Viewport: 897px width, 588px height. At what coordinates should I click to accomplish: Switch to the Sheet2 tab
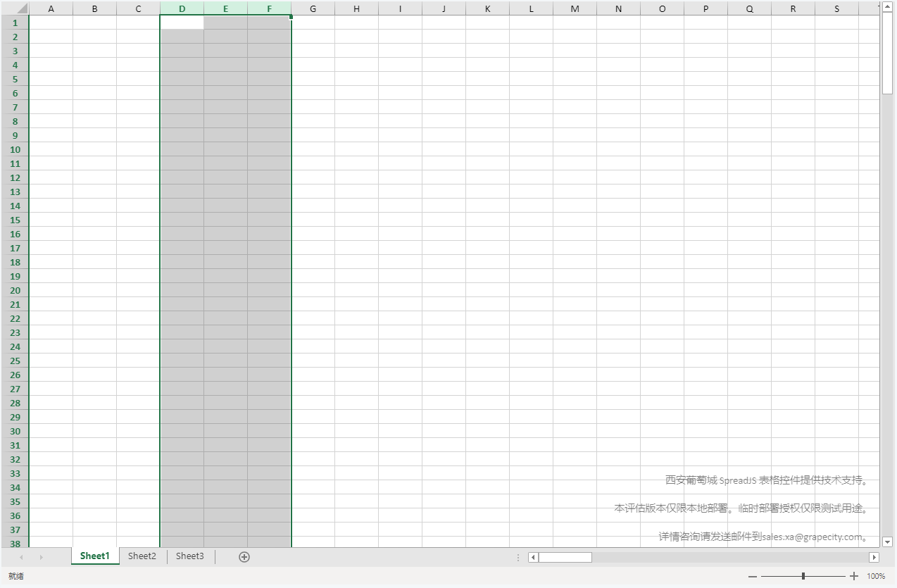click(142, 556)
